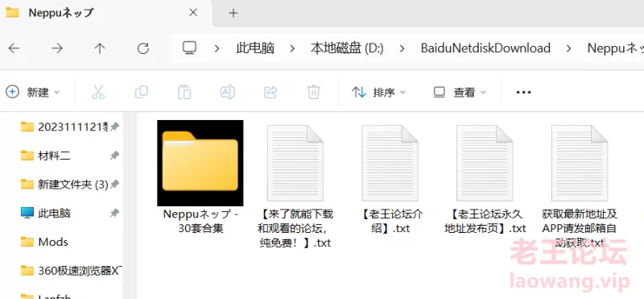This screenshot has width=644, height=299.
Task: Navigate to 此电脑 in the address bar
Action: coord(255,48)
